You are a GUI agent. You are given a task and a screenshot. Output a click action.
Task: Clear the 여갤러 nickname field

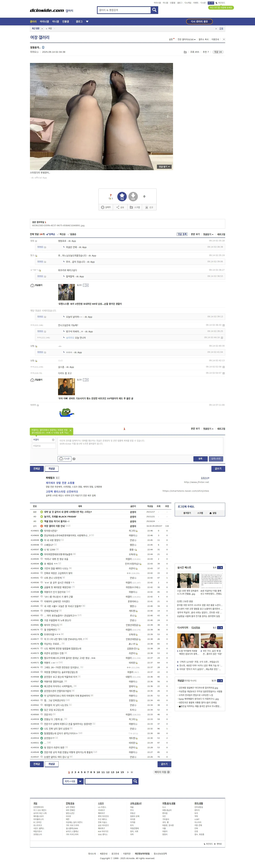click(x=53, y=440)
